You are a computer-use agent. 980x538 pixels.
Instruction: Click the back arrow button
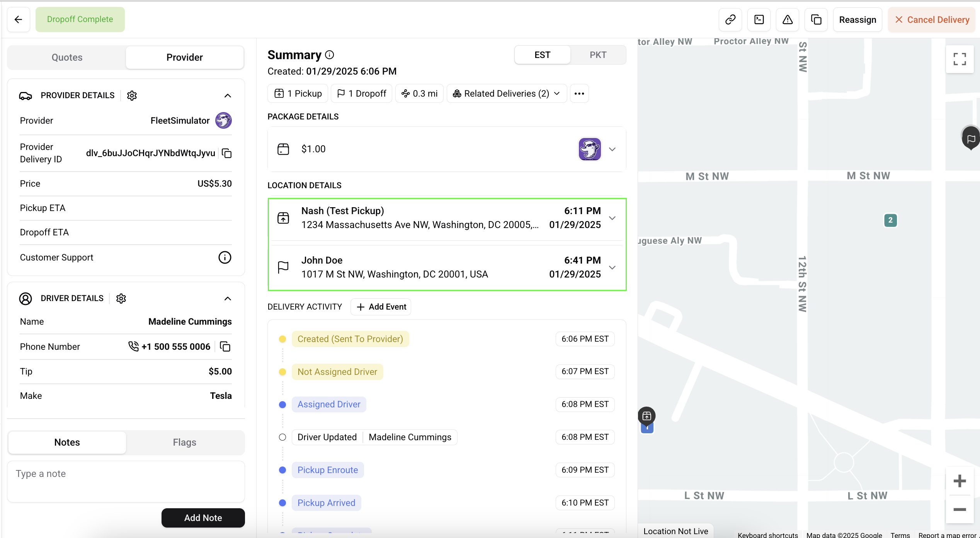(x=18, y=20)
